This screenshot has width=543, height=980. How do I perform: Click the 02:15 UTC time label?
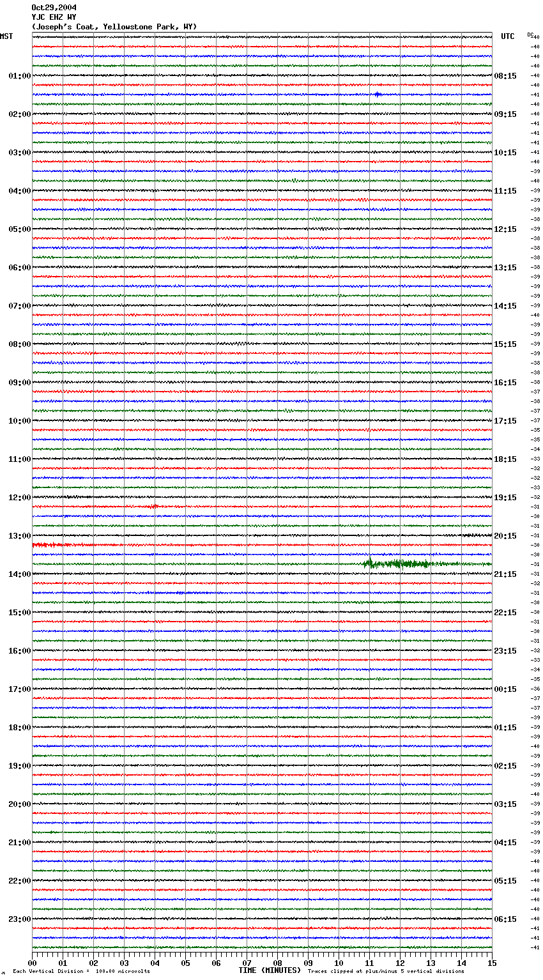(x=505, y=766)
